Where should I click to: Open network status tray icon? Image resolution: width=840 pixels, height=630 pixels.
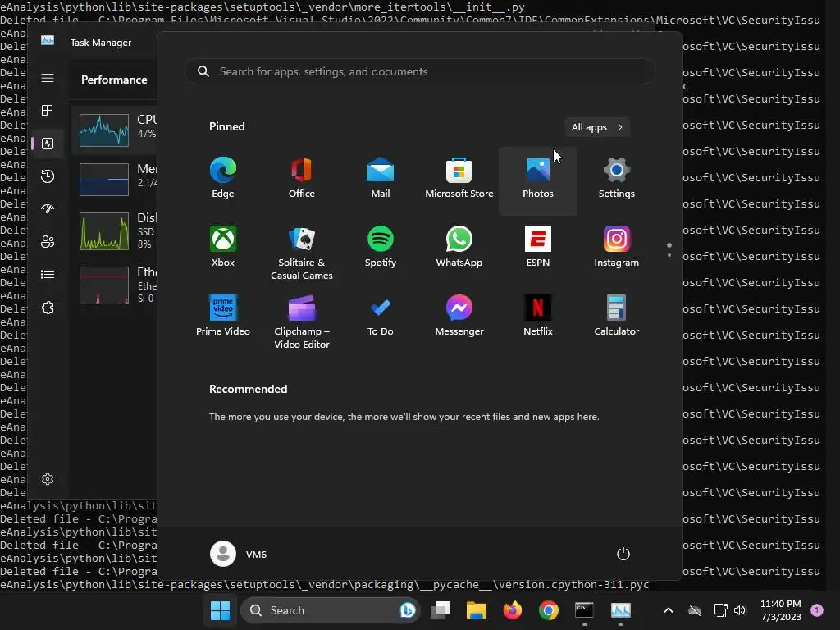pos(720,610)
